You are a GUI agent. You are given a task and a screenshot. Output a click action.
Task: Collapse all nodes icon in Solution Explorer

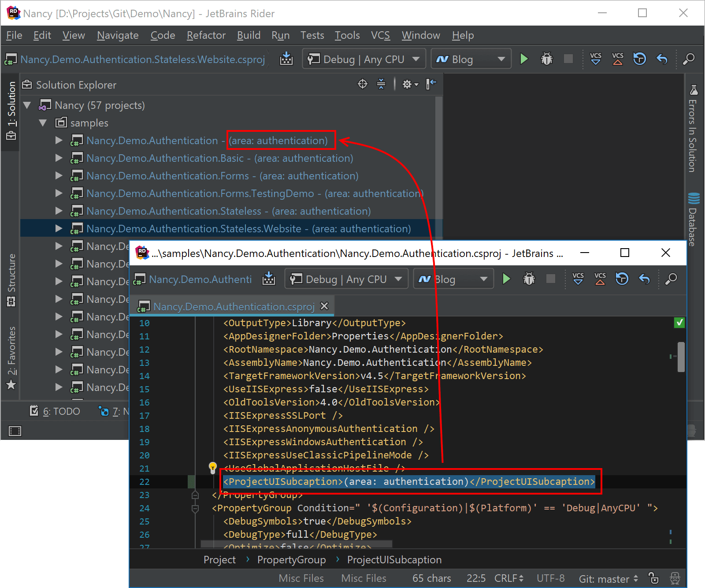click(381, 84)
